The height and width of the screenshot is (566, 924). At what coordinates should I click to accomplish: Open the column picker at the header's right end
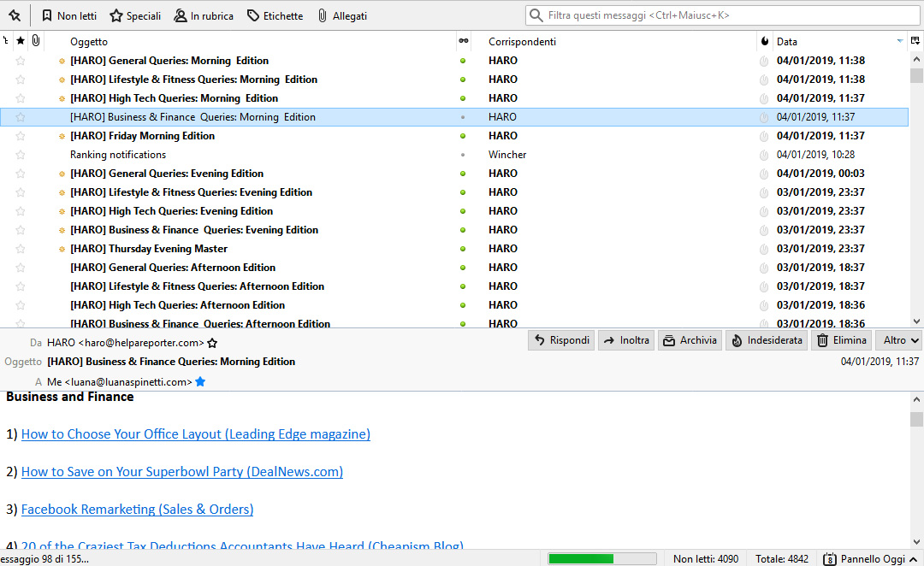[915, 41]
